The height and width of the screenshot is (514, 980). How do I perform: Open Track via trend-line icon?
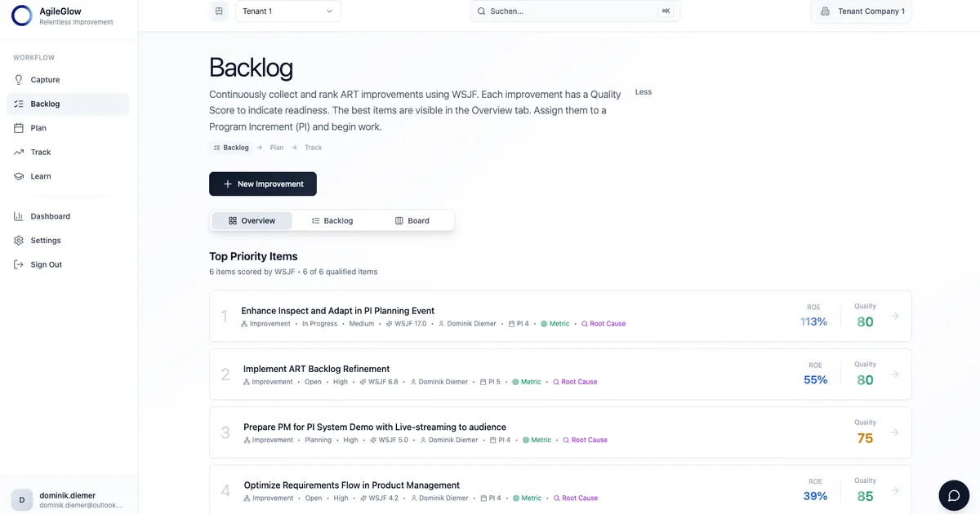pos(19,153)
